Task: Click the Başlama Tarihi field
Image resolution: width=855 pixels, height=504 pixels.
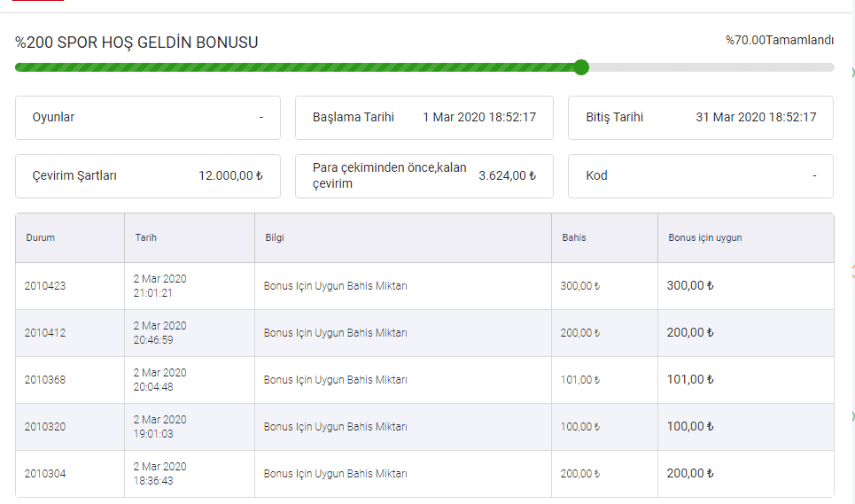Action: tap(424, 118)
